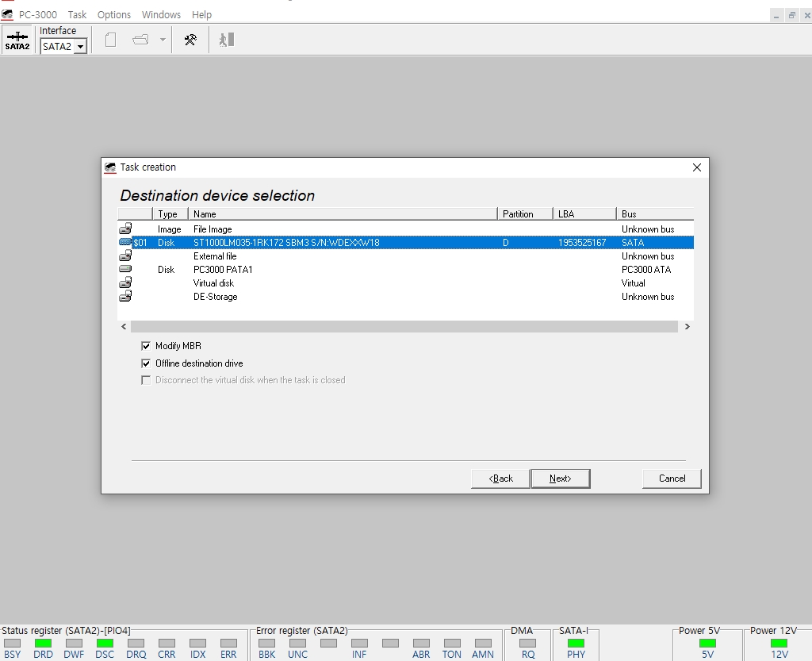The width and height of the screenshot is (812, 661).
Task: Click the AMN error indicator
Action: (483, 643)
